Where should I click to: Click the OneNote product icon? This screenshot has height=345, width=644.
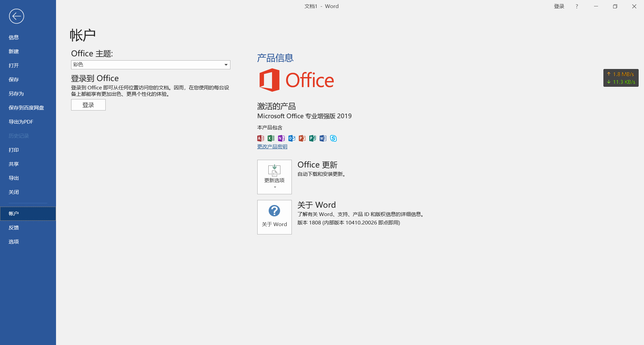[281, 138]
